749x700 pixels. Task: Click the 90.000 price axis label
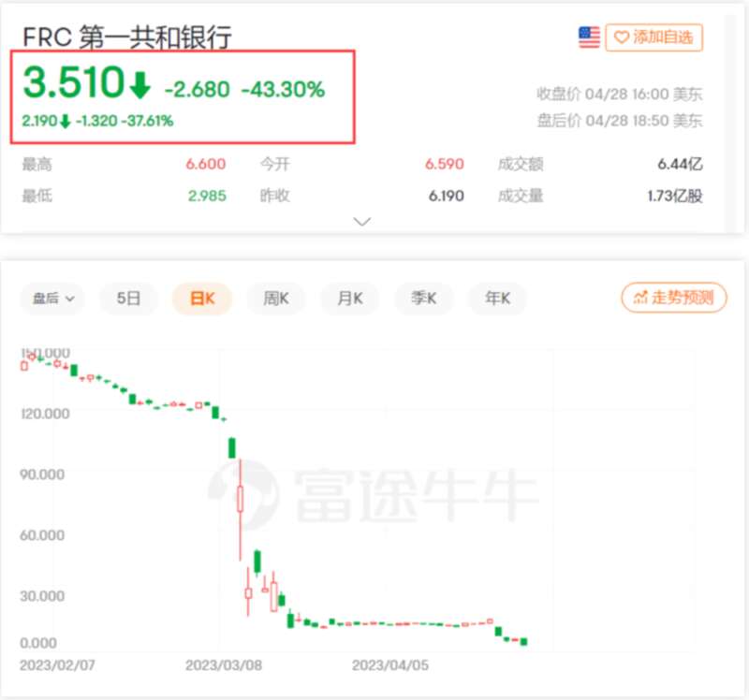[42, 474]
